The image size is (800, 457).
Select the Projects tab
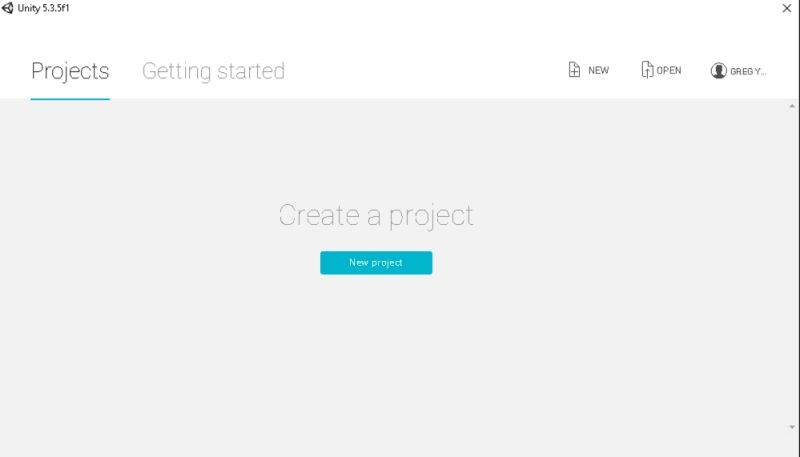click(x=70, y=71)
